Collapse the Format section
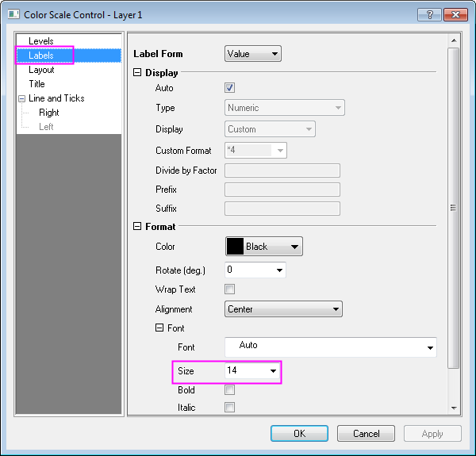476x456 pixels. click(x=138, y=227)
